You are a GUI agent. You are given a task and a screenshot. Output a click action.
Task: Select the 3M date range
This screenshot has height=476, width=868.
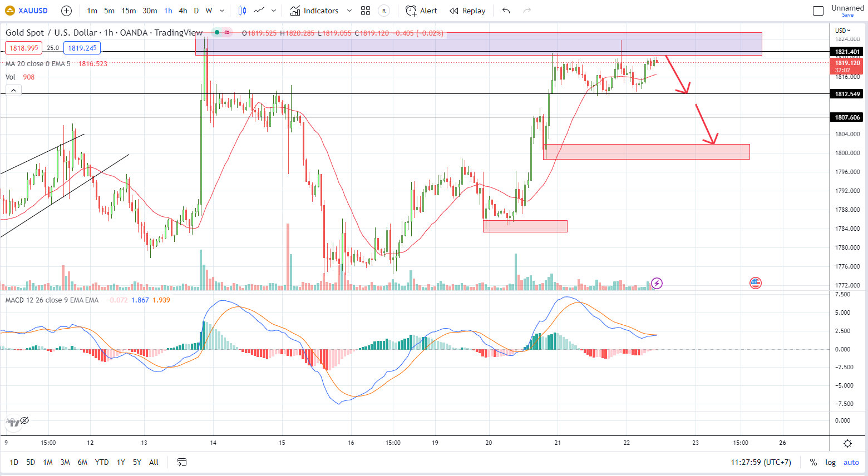(65, 462)
